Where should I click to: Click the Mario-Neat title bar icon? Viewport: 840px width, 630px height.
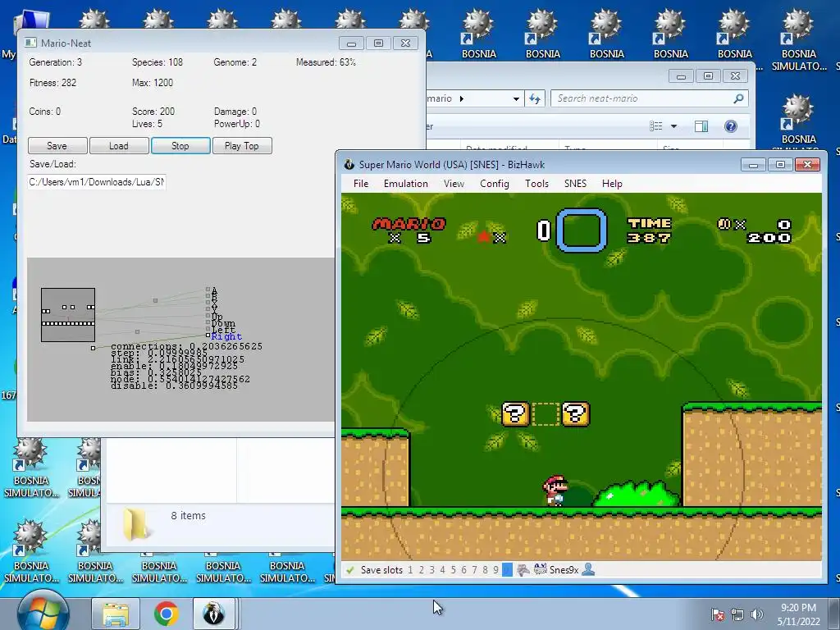click(30, 43)
